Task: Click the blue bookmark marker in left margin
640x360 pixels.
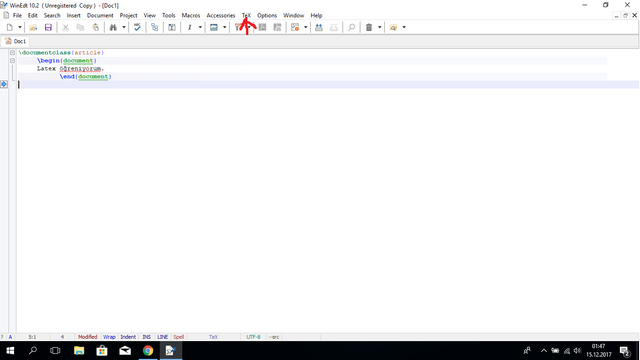Action: pyautogui.click(x=4, y=84)
